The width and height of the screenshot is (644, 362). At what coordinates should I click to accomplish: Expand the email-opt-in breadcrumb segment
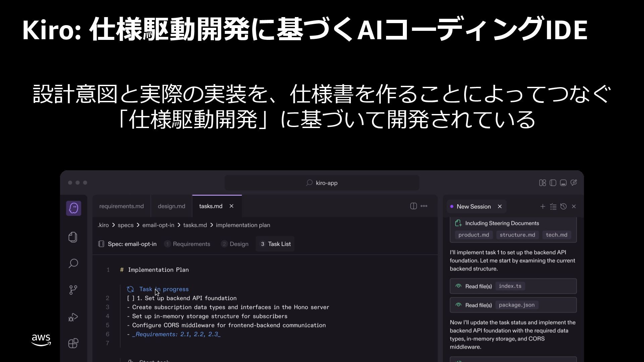[x=158, y=225]
